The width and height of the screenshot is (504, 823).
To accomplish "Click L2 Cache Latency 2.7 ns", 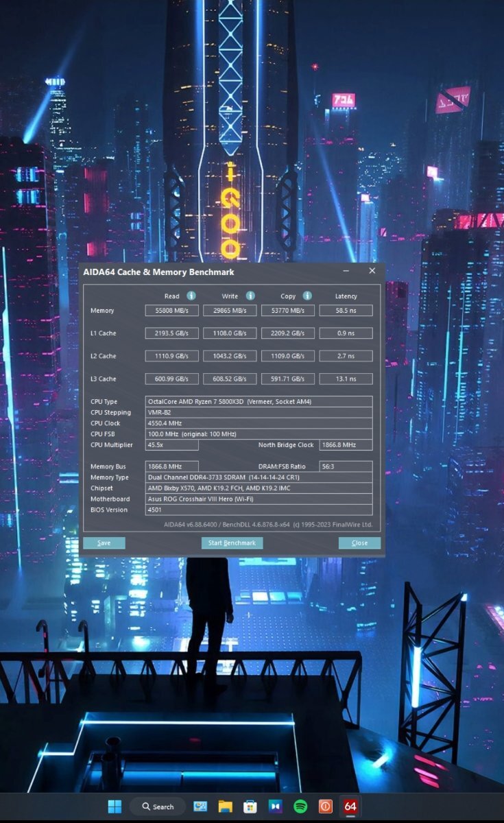I will point(346,356).
